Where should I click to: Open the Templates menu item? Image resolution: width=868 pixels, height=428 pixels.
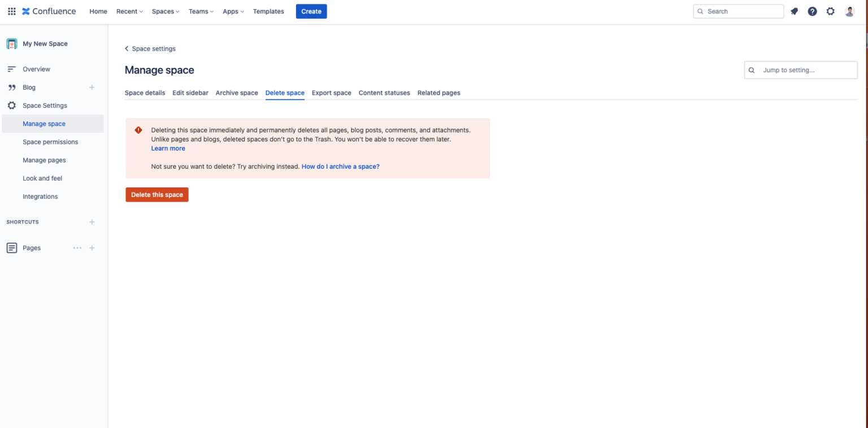click(x=268, y=11)
